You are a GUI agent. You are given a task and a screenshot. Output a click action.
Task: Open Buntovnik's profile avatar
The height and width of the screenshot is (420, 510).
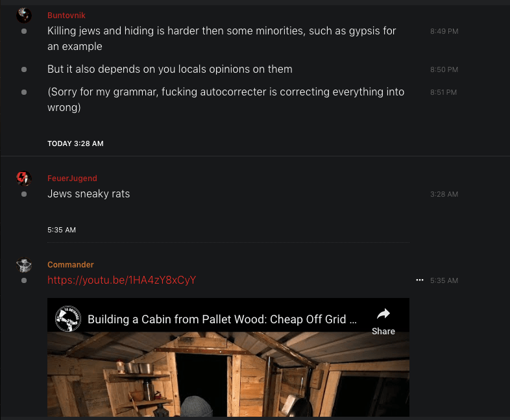click(x=24, y=15)
